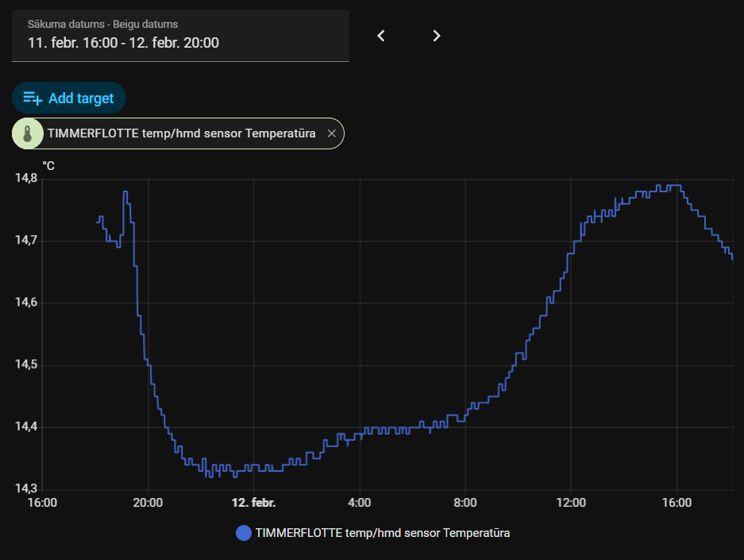
Task: Click the °C unit label above the chart
Action: point(48,165)
